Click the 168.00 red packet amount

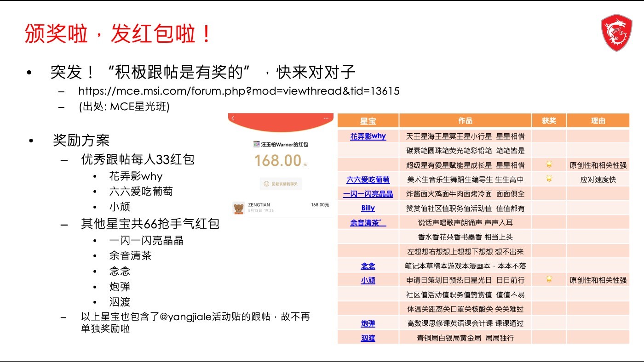pos(278,161)
